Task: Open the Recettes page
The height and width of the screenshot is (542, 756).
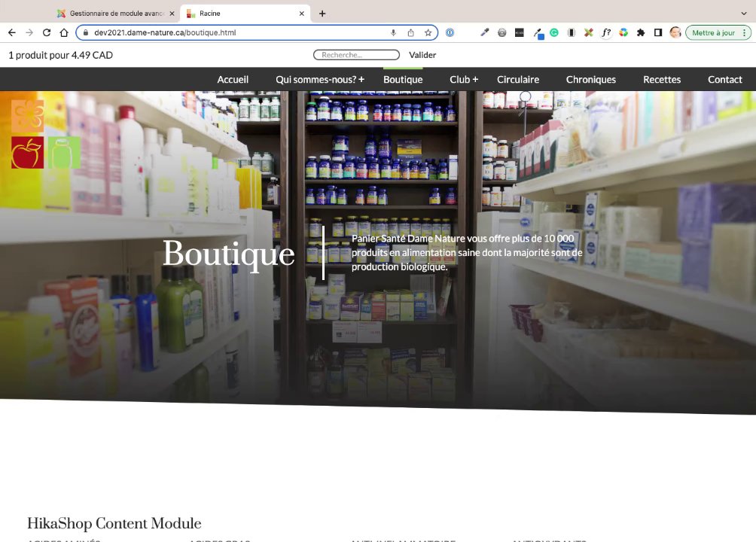Action: pyautogui.click(x=662, y=80)
